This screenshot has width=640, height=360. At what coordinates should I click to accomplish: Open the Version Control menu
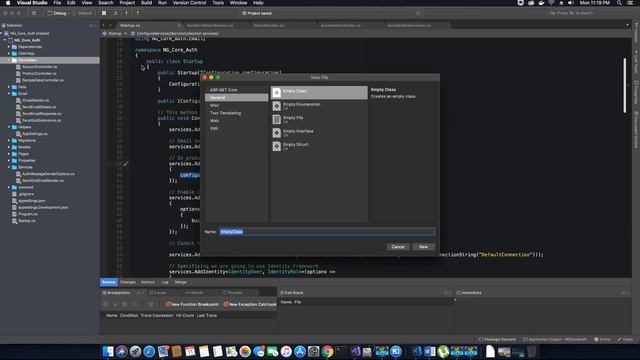[x=189, y=3]
